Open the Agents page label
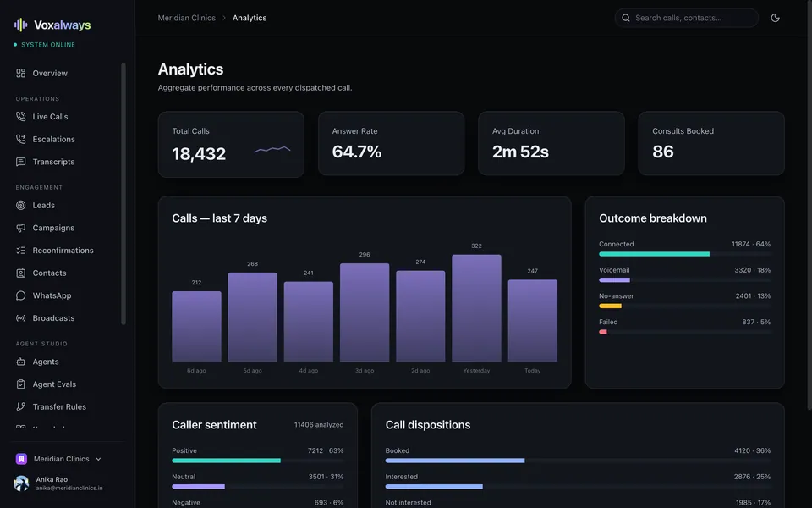The height and width of the screenshot is (508, 812). 46,362
